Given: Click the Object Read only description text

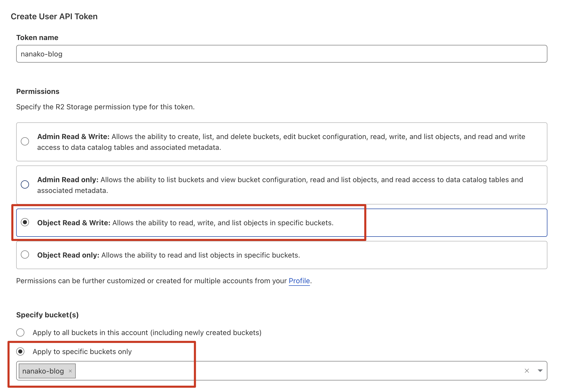Looking at the screenshot, I should (x=200, y=255).
